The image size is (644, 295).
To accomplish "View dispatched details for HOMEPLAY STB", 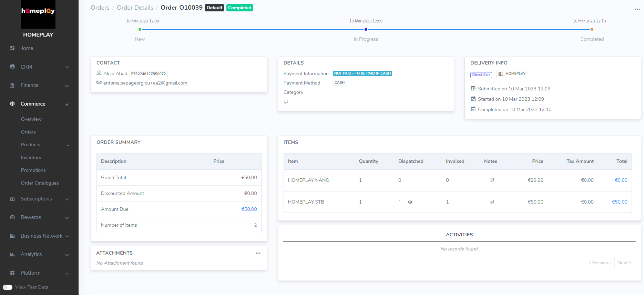I will coord(410,202).
